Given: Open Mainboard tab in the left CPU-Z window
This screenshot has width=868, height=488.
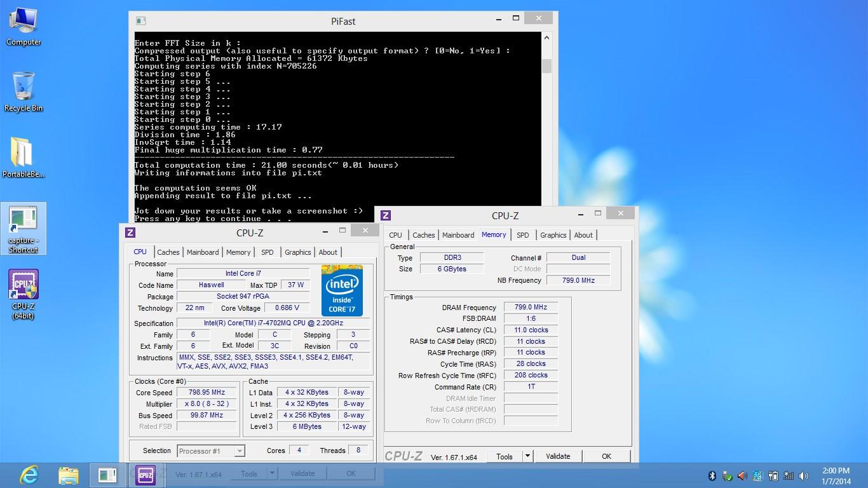Looking at the screenshot, I should pyautogui.click(x=203, y=252).
